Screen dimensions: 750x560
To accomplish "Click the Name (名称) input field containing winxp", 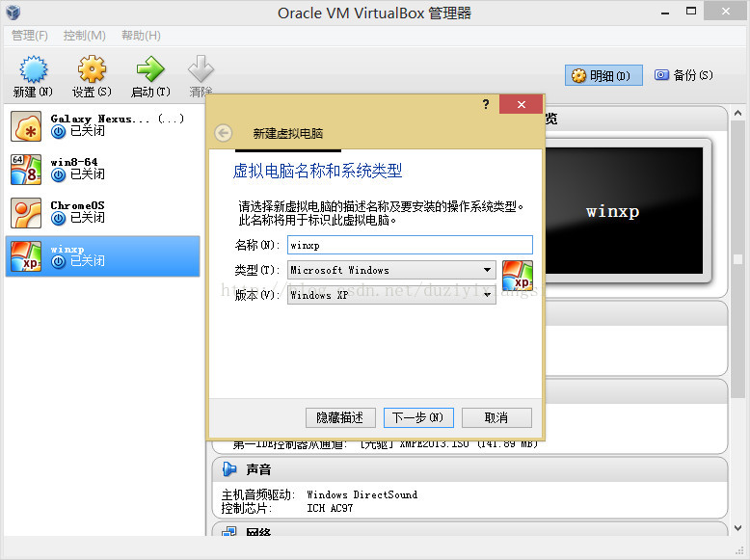I will 410,245.
